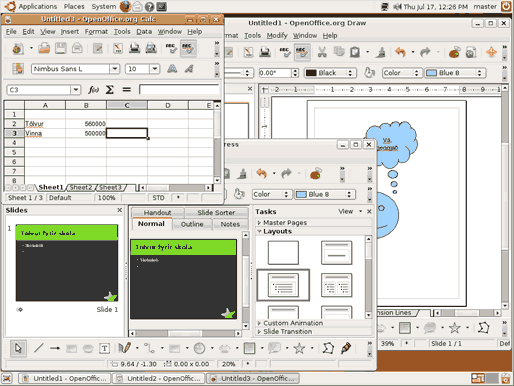Toggle the STD selection mode in Calc status bar
Image resolution: width=514 pixels, height=386 pixels.
pyautogui.click(x=158, y=198)
